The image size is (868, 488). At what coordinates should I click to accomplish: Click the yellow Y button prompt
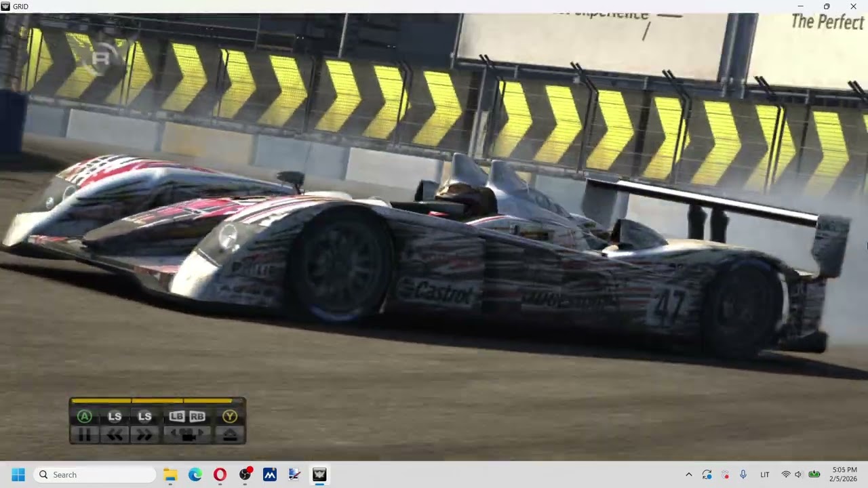tap(230, 416)
